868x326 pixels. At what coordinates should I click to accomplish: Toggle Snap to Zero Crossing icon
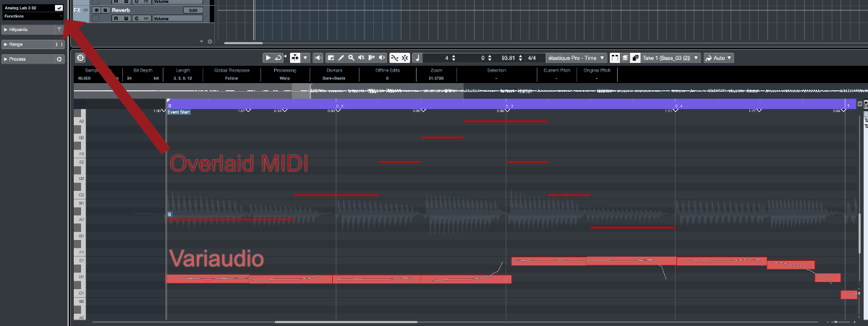coord(395,58)
